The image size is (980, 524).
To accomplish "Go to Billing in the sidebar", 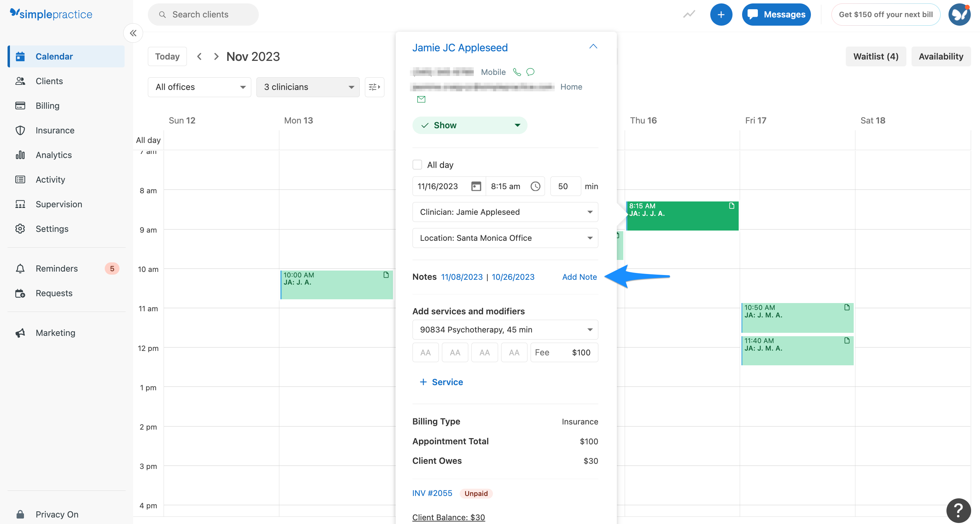I will pyautogui.click(x=47, y=106).
